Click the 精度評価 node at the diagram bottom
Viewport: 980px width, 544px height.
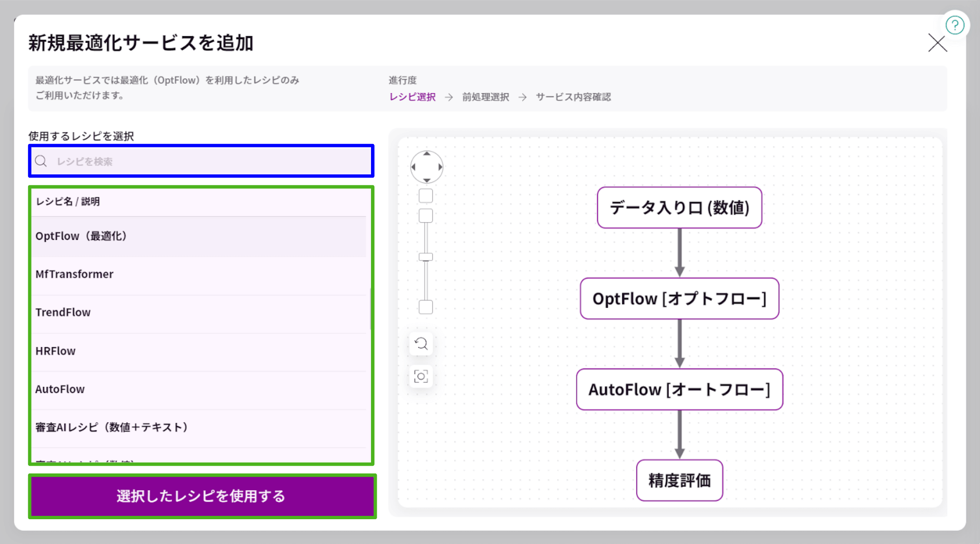tap(679, 481)
